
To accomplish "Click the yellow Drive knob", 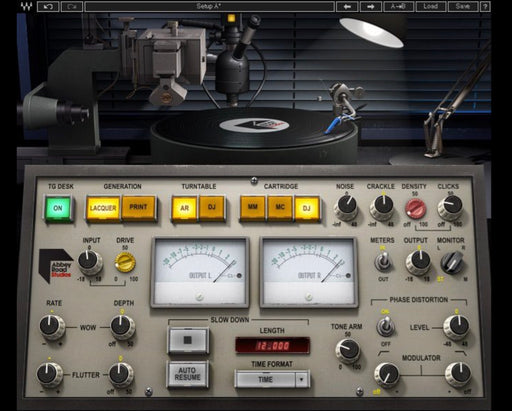I will pos(125,262).
